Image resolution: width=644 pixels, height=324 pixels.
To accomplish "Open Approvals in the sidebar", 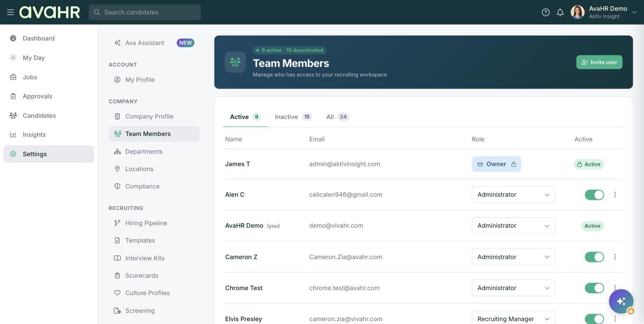I will click(49, 96).
